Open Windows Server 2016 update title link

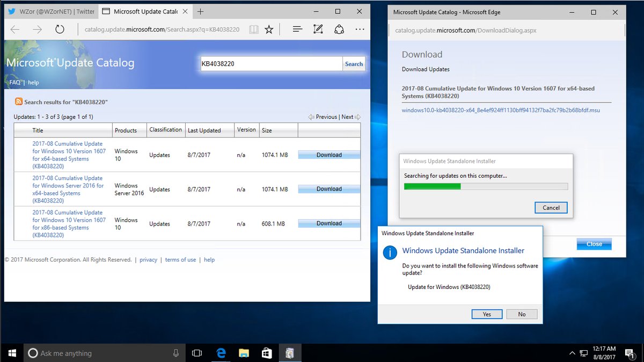click(68, 189)
